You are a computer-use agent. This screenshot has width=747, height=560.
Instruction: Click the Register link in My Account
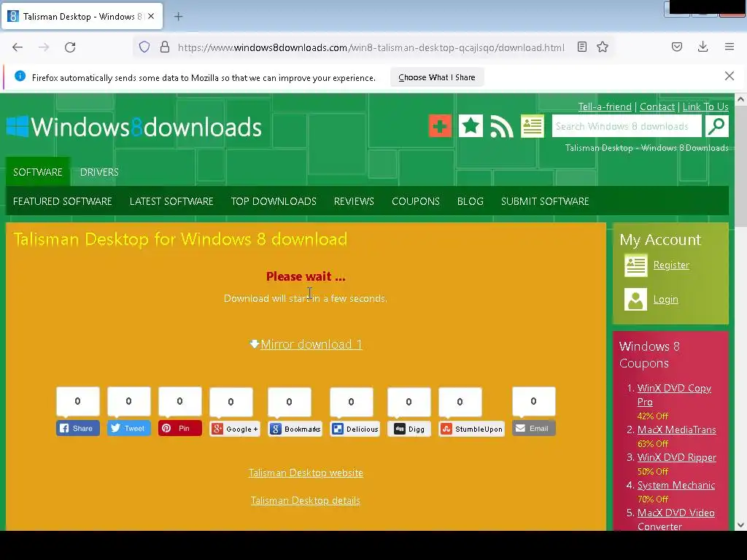click(x=671, y=265)
